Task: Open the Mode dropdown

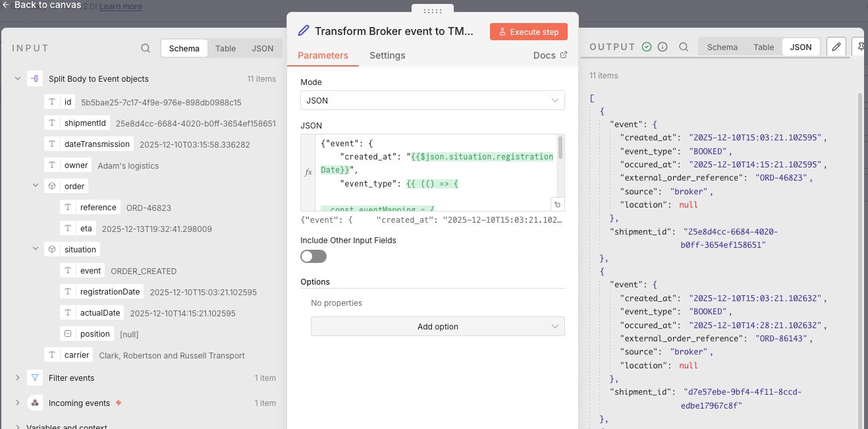Action: (x=432, y=100)
